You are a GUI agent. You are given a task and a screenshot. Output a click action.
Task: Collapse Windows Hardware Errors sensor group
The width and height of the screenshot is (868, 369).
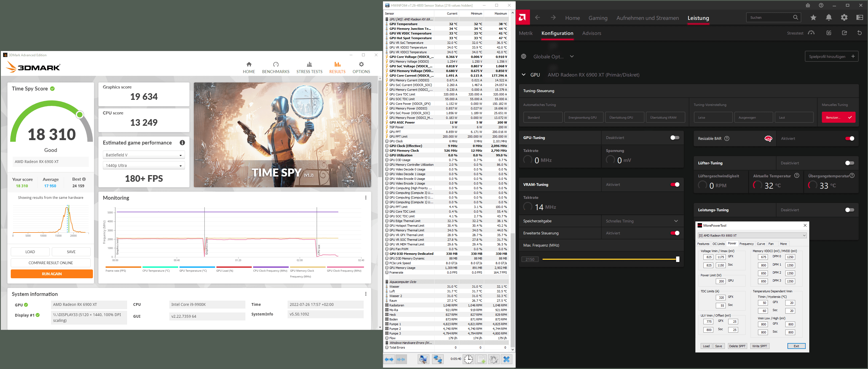[x=387, y=343]
